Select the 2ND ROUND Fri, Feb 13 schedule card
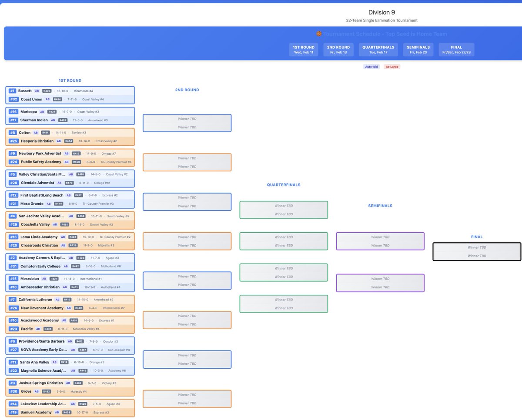 click(338, 50)
